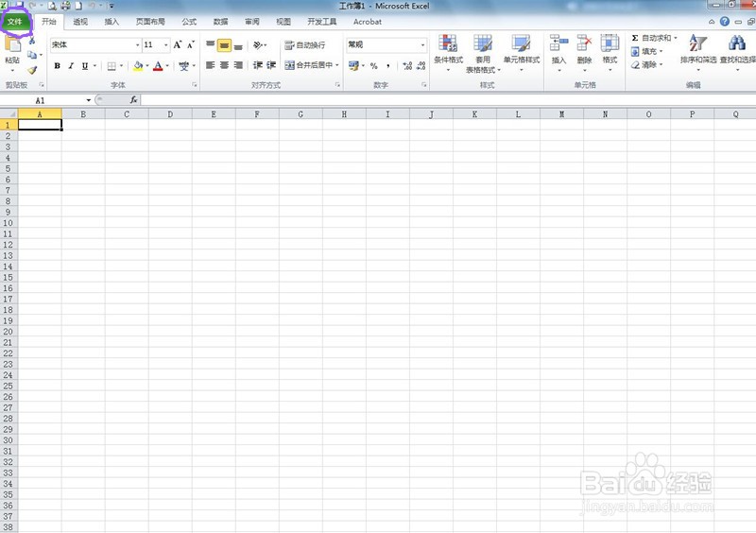Image resolution: width=756 pixels, height=533 pixels.
Task: Click the text orientation icon
Action: [x=258, y=45]
